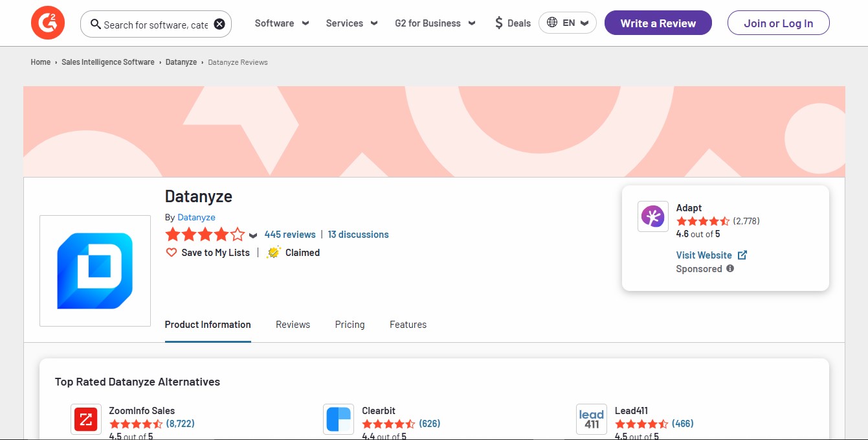This screenshot has width=868, height=440.
Task: Click the Adapt sponsored logo
Action: coord(653,216)
